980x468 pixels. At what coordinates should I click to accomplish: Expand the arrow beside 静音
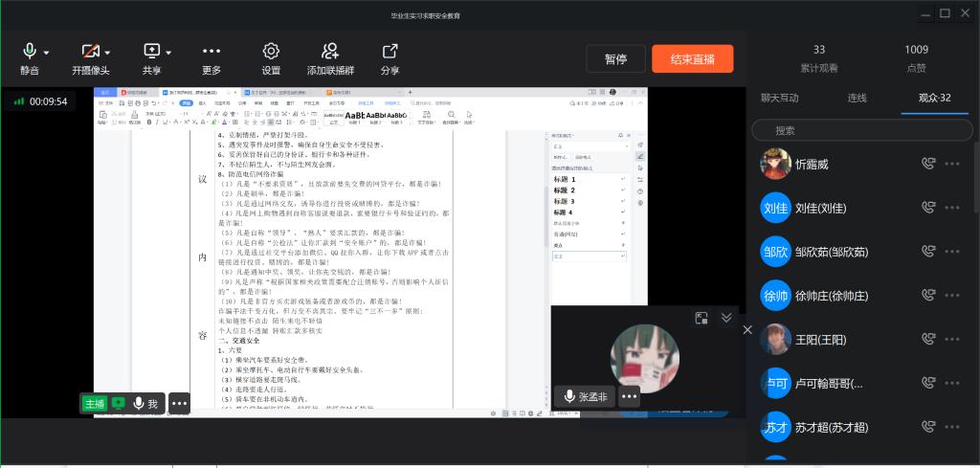pos(47,52)
